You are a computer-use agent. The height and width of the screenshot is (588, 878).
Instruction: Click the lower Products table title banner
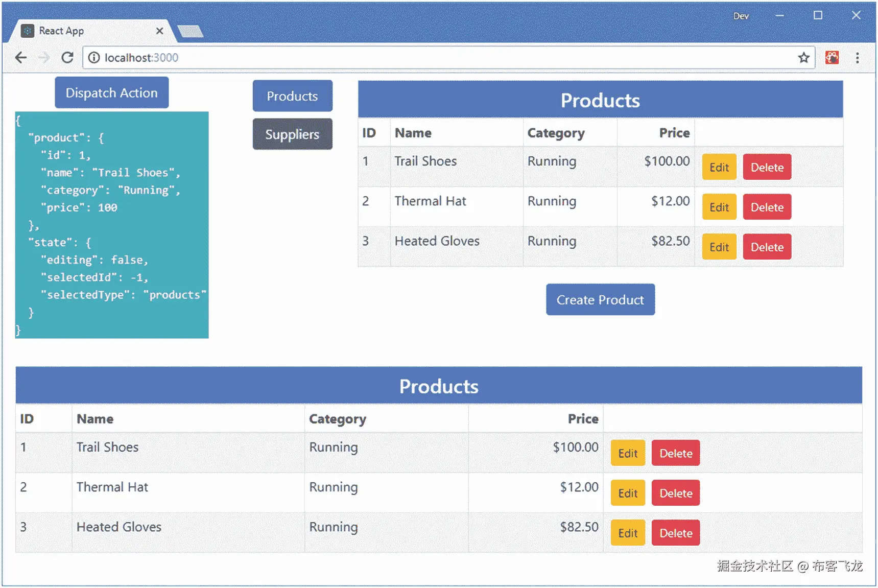click(x=439, y=386)
